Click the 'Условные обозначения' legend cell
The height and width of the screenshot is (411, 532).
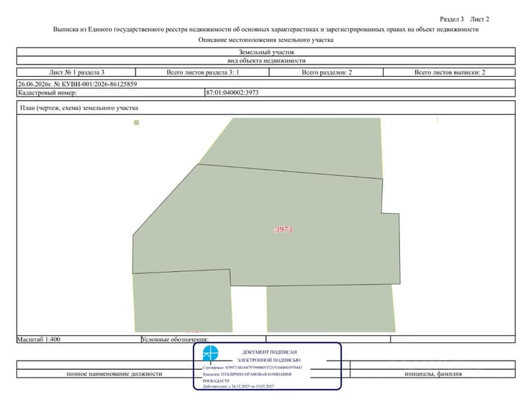point(204,339)
